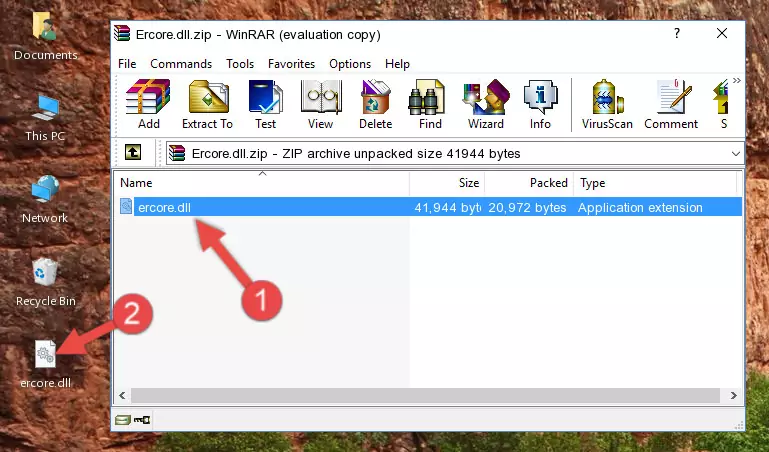
Task: Sort by Size column header
Action: (x=447, y=183)
